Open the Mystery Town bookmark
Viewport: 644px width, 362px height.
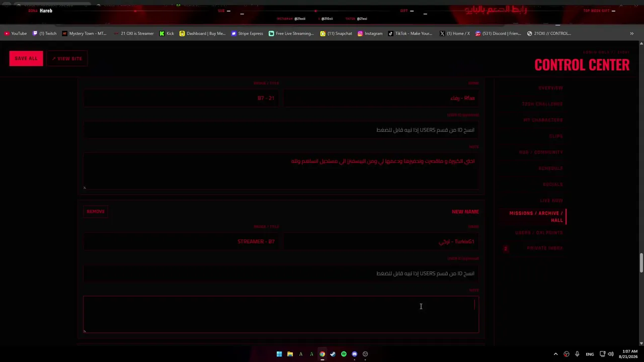(84, 34)
